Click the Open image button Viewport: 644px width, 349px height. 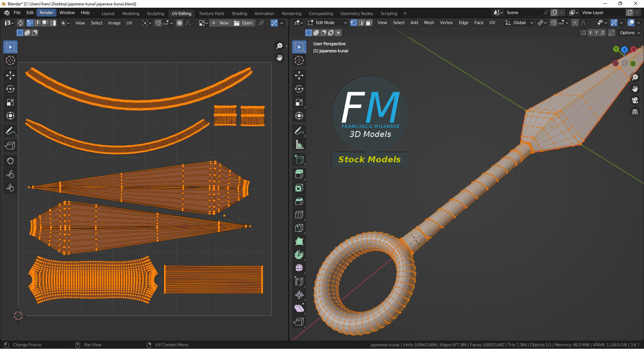point(244,23)
